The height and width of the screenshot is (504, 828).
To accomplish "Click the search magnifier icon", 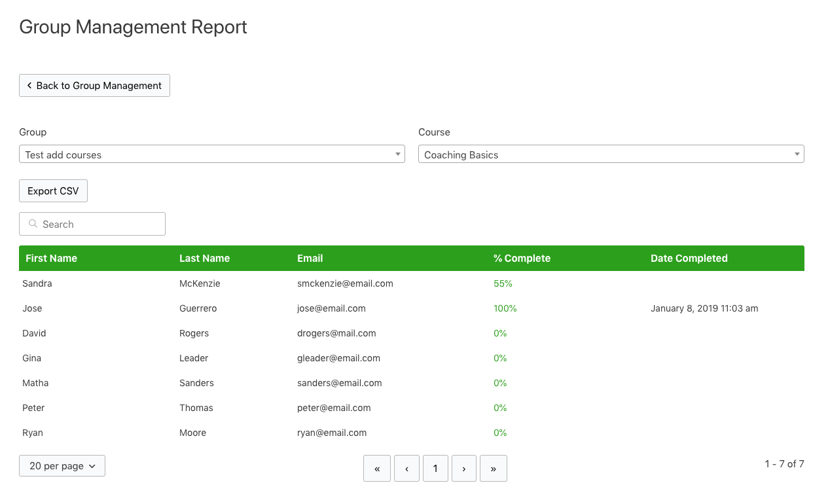I will (x=33, y=224).
